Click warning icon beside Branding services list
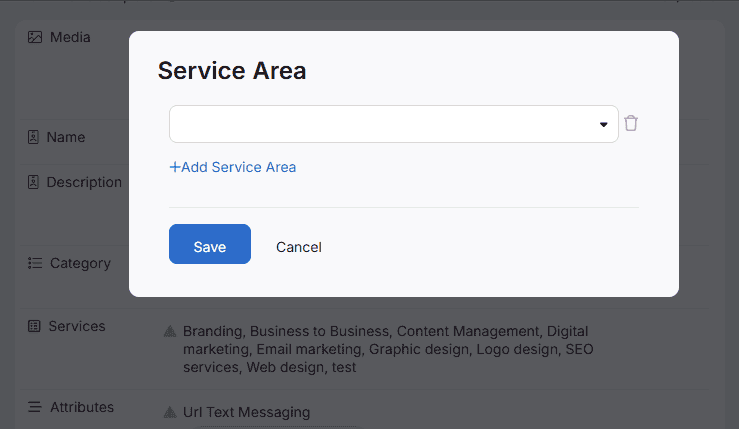The height and width of the screenshot is (429, 739). click(x=170, y=331)
